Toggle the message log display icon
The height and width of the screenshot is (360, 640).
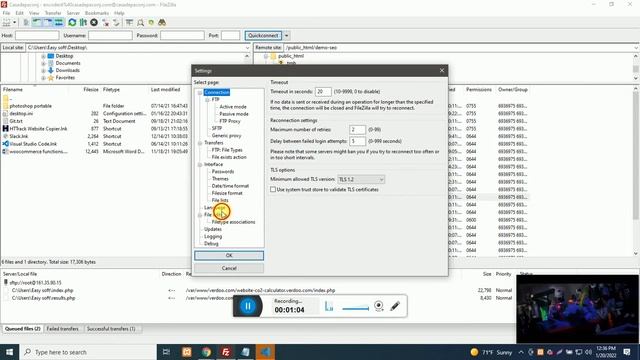pos(26,22)
